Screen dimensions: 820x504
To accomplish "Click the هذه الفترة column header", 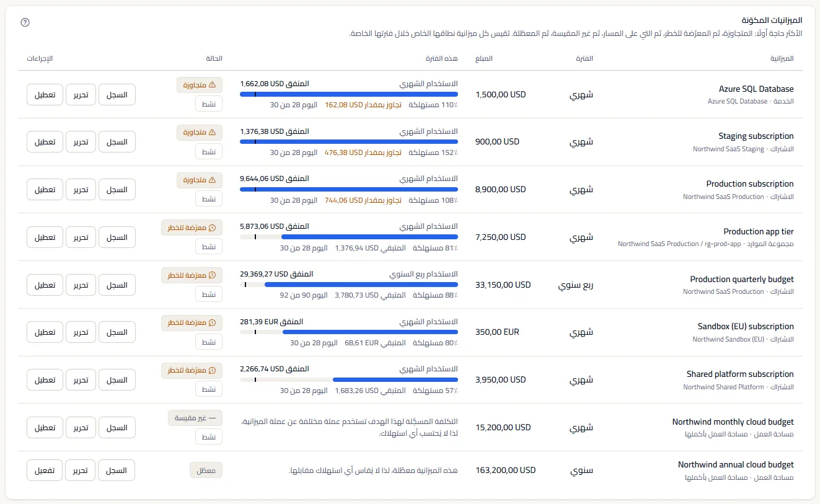I will click(442, 58).
